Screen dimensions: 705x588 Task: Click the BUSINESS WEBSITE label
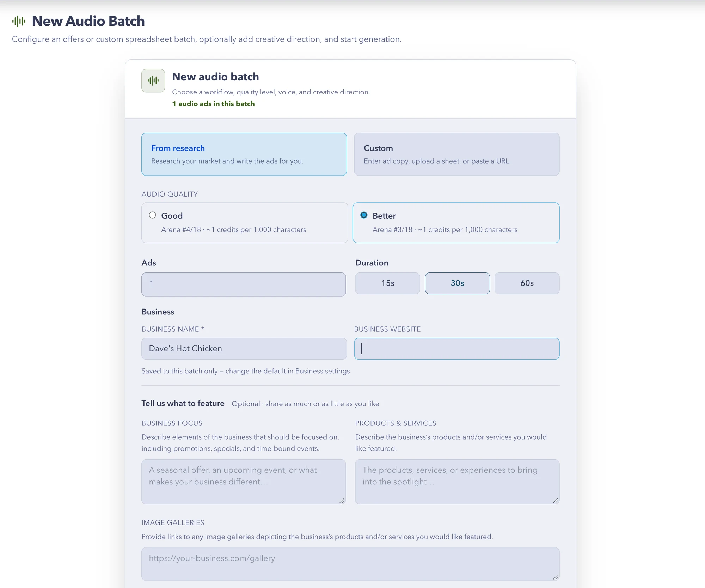387,329
